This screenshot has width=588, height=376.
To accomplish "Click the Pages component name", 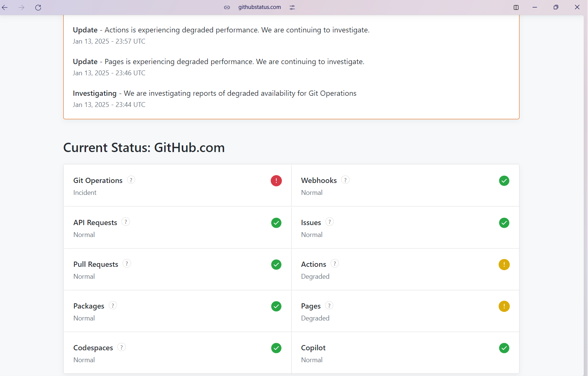I will click(311, 306).
